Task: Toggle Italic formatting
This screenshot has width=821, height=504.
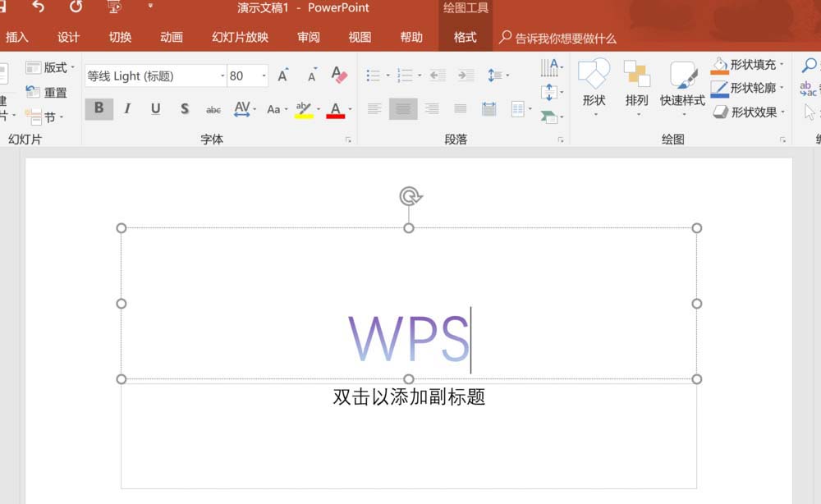Action: [127, 108]
